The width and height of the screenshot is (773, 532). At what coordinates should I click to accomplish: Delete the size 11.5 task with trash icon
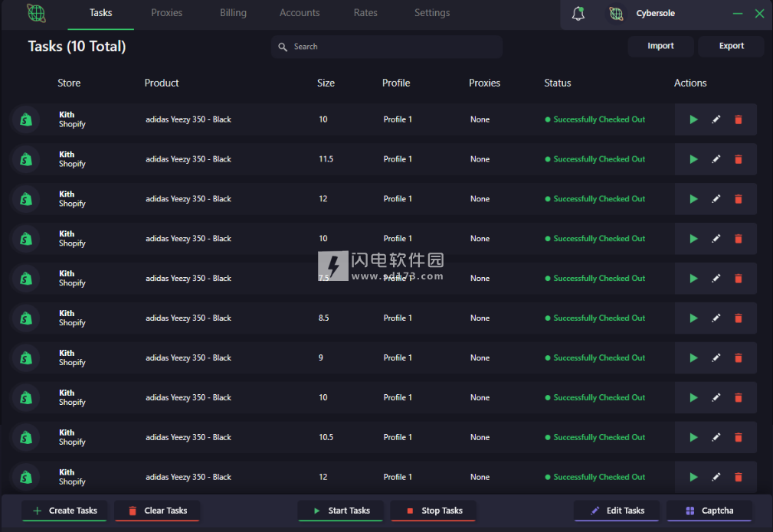tap(738, 159)
